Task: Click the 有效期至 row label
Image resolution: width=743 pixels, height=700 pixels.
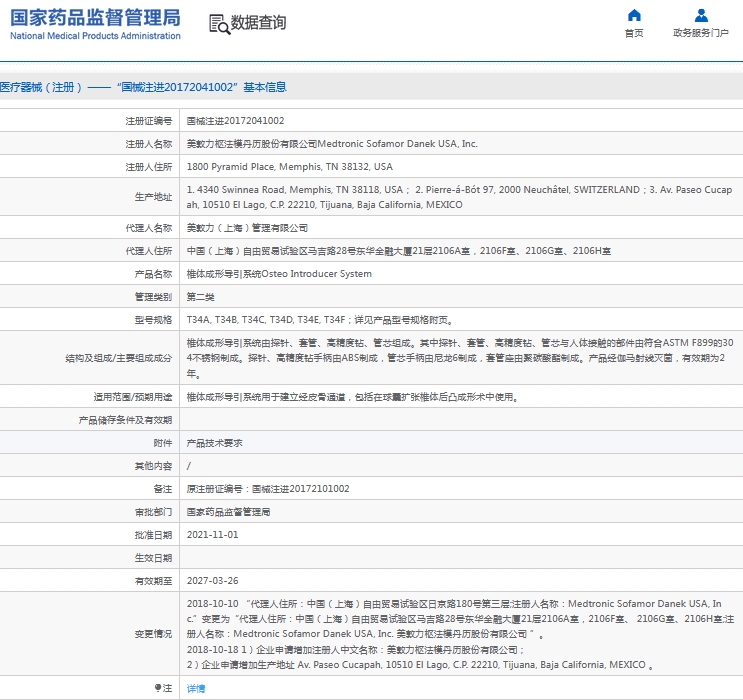Action: tap(153, 581)
